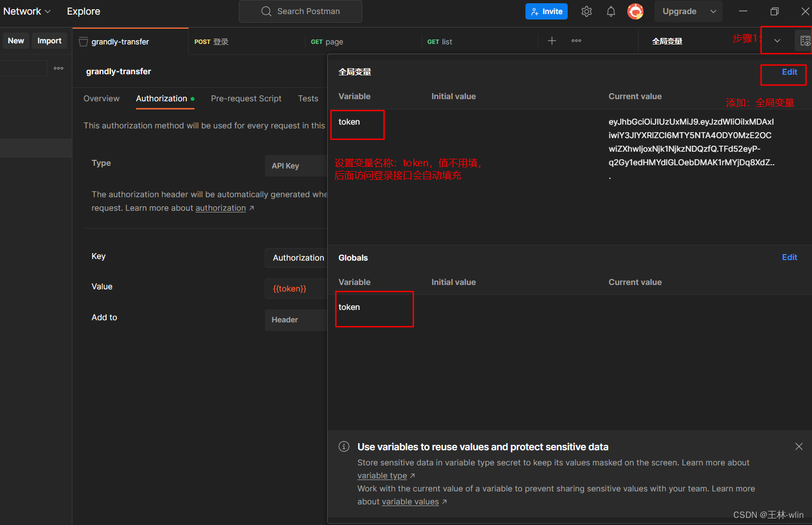
Task: Open Explore in the top bar
Action: point(83,11)
